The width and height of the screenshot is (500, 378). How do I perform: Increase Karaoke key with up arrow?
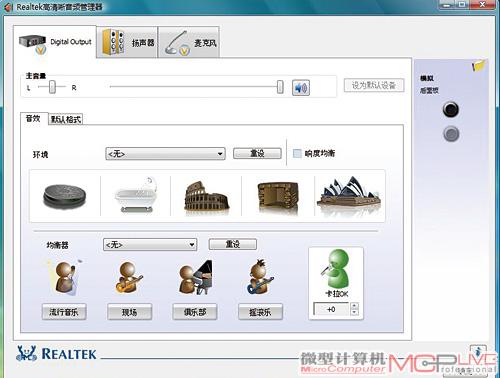click(x=355, y=306)
